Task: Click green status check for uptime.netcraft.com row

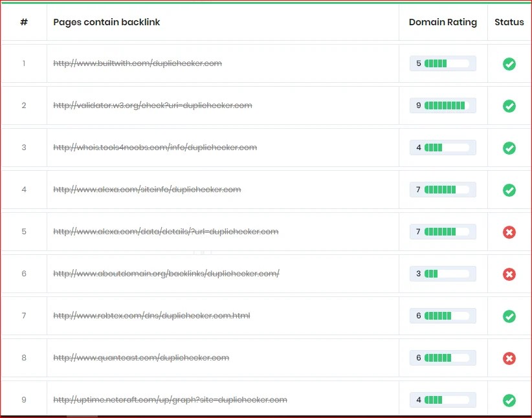Action: [x=509, y=400]
